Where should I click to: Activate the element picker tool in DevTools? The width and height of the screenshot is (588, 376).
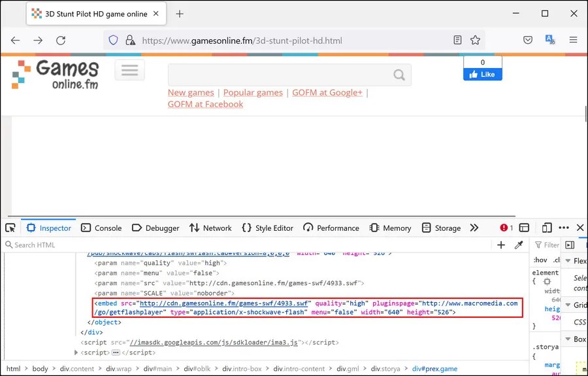coord(10,228)
